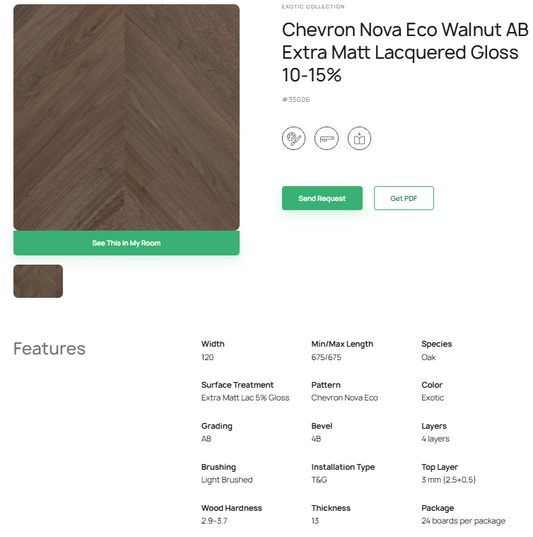Select the product code #35006
Screen dimensions: 533x537
pyautogui.click(x=296, y=99)
